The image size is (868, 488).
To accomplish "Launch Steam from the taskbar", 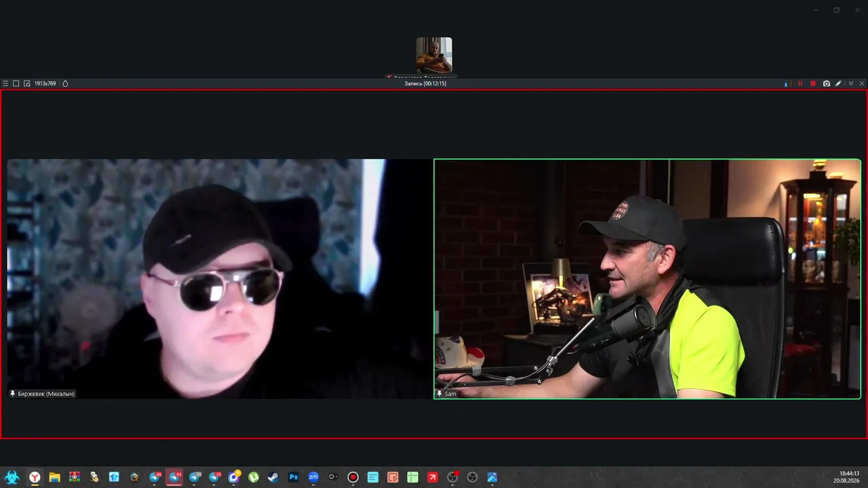I will point(273,477).
